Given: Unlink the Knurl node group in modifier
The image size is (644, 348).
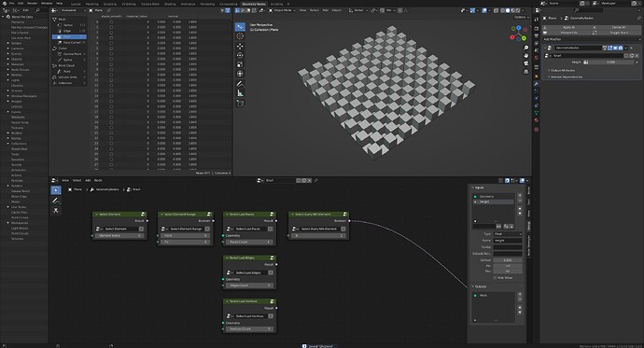Looking at the screenshot, I should pos(637,55).
